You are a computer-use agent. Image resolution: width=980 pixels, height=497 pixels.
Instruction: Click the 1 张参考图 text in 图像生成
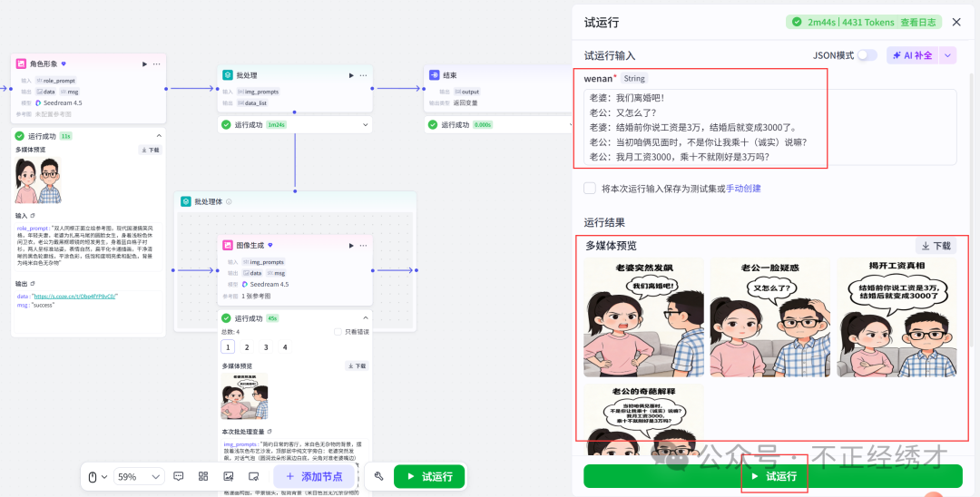pyautogui.click(x=256, y=296)
